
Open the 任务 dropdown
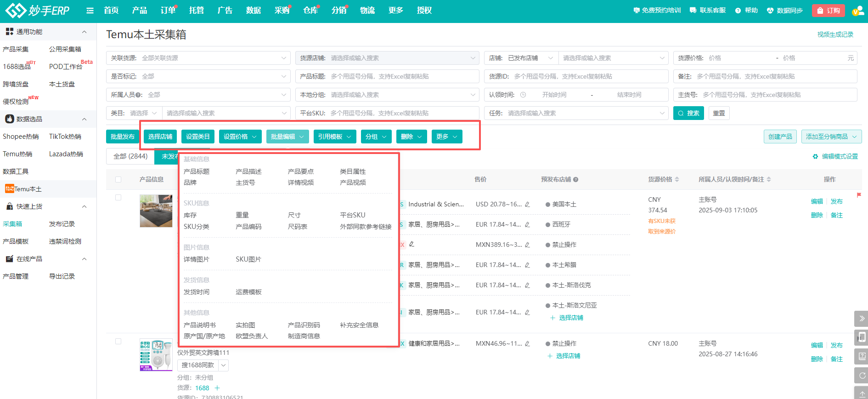click(x=576, y=113)
